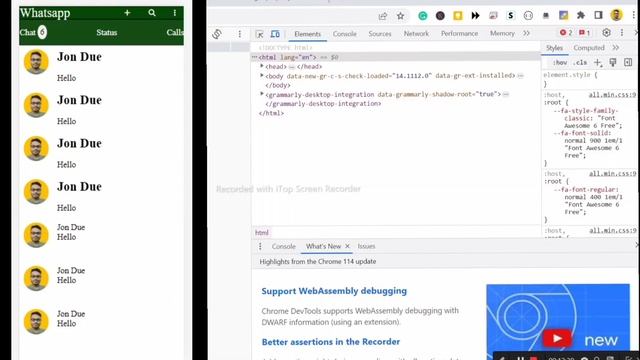
Task: Open second all.min.css:9 source link
Action: click(x=612, y=173)
